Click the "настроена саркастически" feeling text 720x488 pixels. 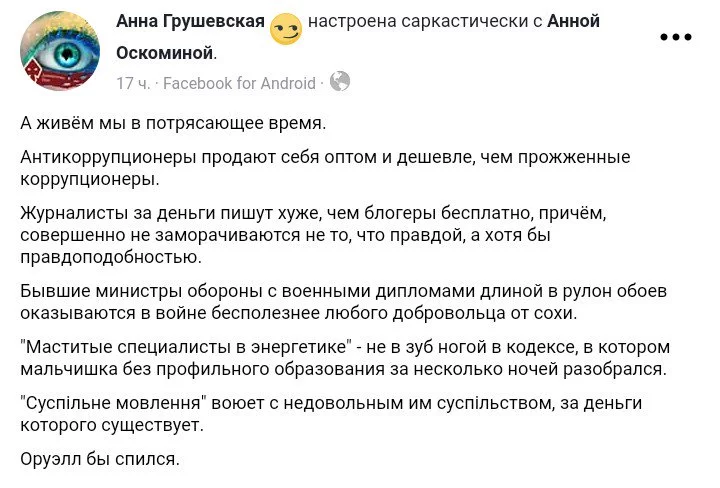coord(421,22)
